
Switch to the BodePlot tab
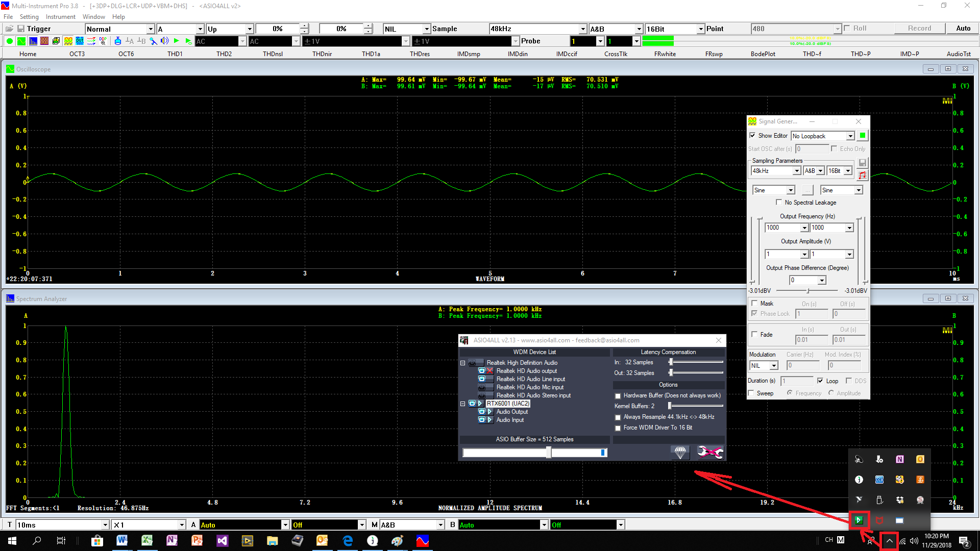[x=763, y=54]
